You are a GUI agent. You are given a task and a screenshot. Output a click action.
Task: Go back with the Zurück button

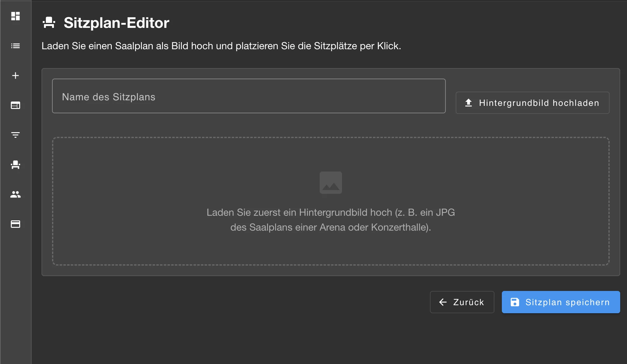point(462,302)
